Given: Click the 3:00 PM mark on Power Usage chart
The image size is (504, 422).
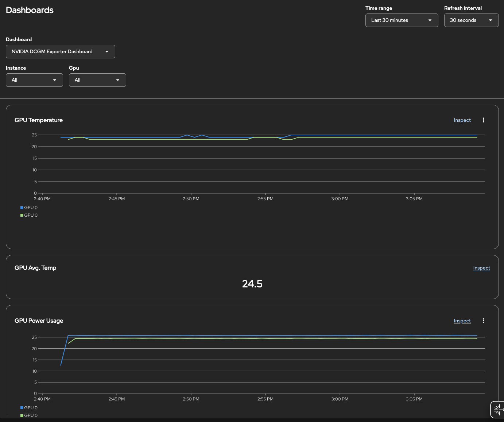Looking at the screenshot, I should pyautogui.click(x=340, y=399).
